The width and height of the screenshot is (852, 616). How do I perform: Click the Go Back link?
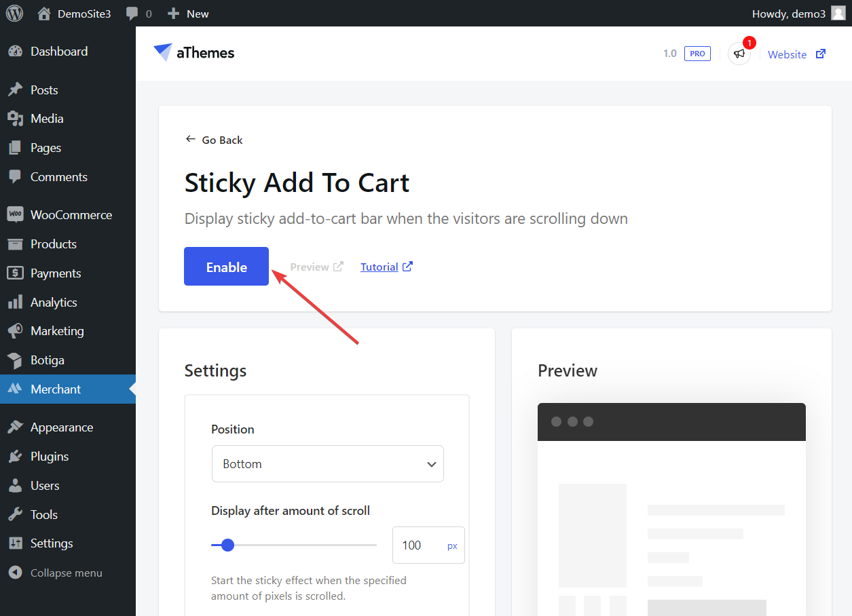214,140
